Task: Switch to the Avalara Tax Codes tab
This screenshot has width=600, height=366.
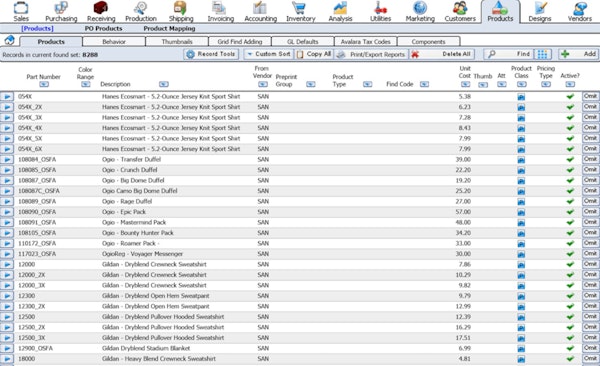Action: (365, 41)
